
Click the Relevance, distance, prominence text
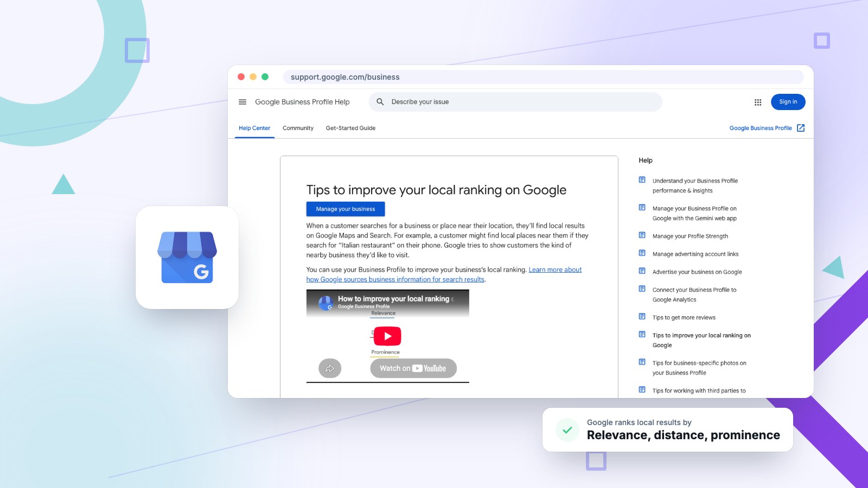684,435
